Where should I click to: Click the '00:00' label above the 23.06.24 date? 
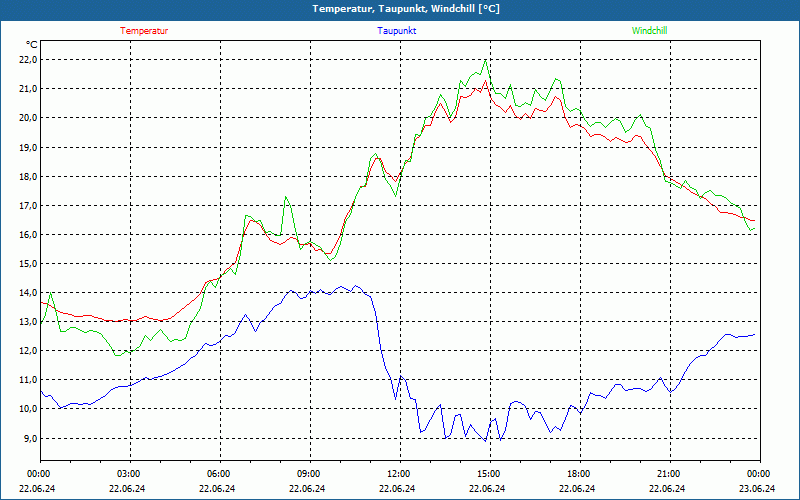click(759, 474)
